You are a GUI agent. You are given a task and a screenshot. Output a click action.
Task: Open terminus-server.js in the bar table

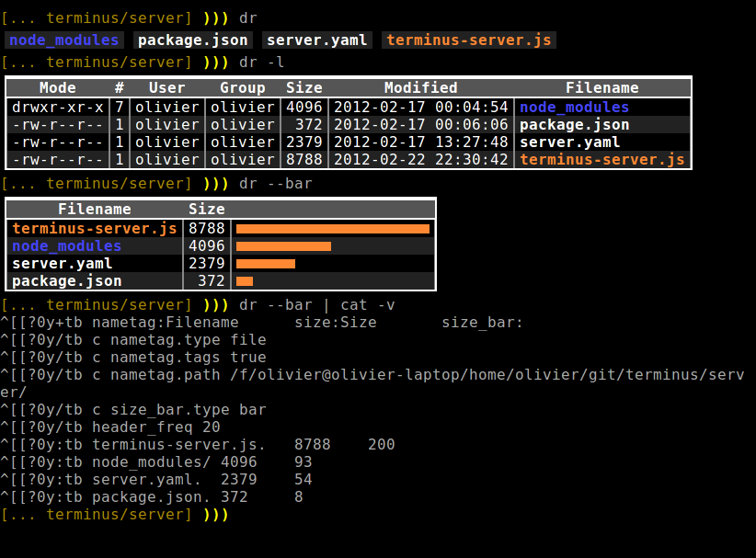(x=95, y=228)
